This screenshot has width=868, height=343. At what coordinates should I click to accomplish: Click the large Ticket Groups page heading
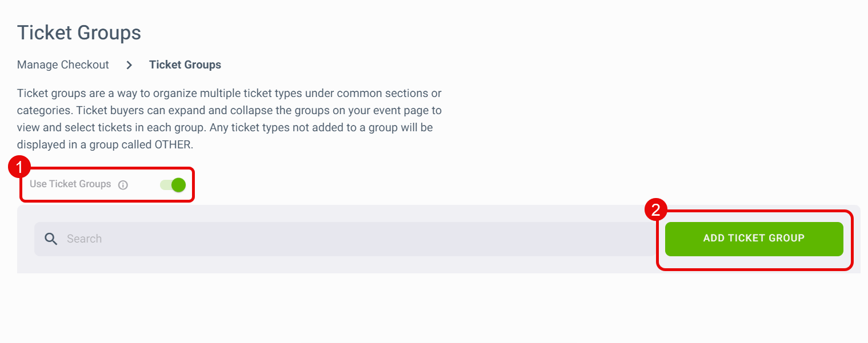click(x=79, y=33)
